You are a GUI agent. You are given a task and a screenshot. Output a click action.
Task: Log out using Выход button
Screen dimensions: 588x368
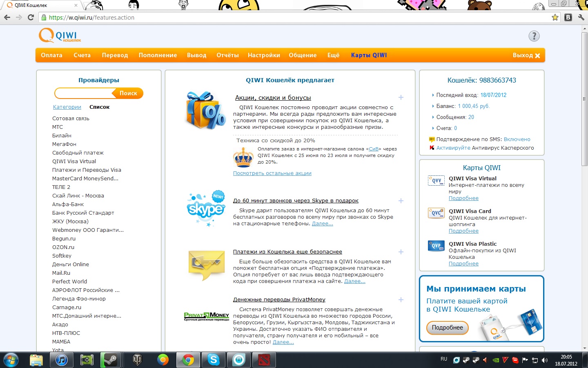tap(526, 55)
